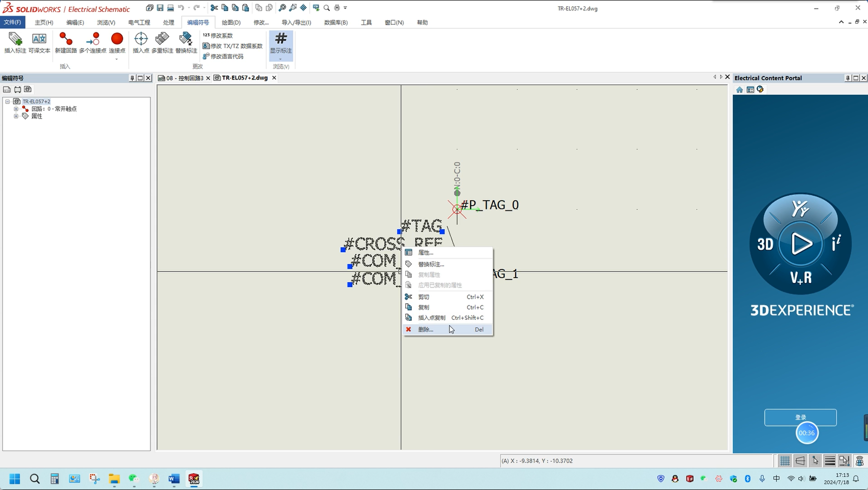Click the 3DEXPERIENCE play button

pyautogui.click(x=801, y=244)
